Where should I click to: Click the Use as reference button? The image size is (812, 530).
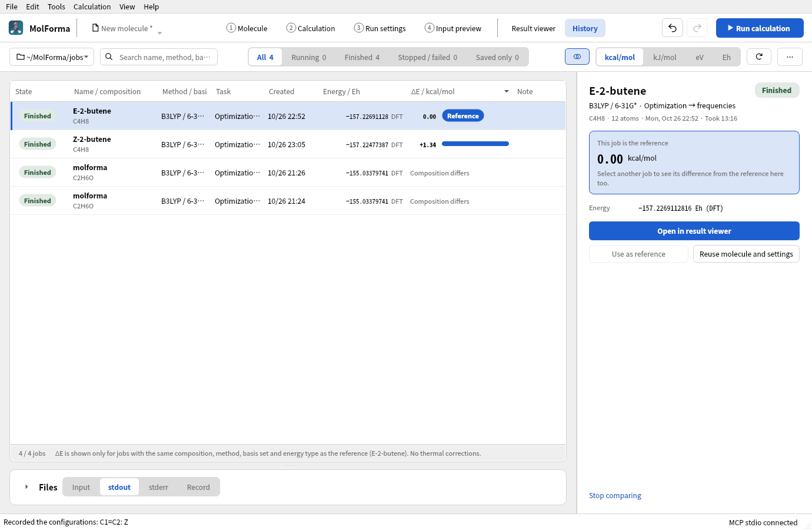(x=638, y=254)
